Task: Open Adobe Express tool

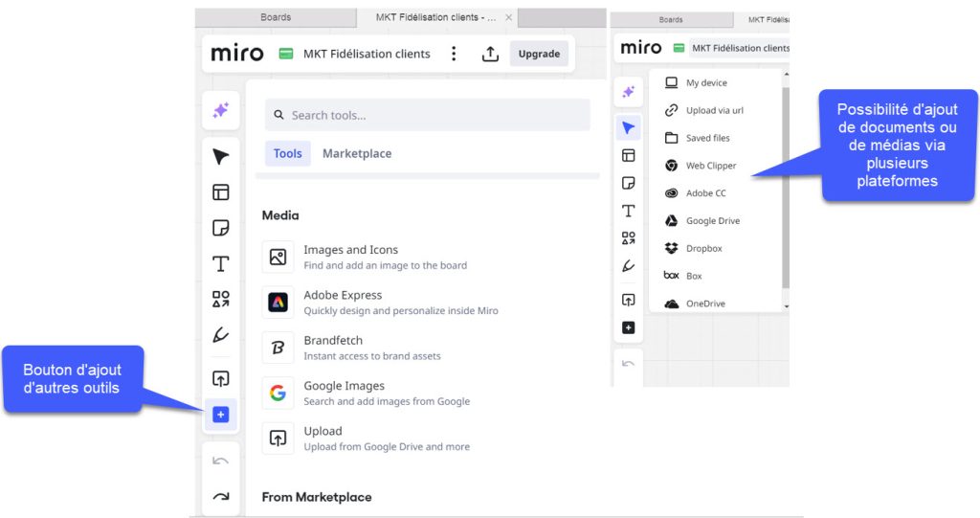Action: click(381, 303)
